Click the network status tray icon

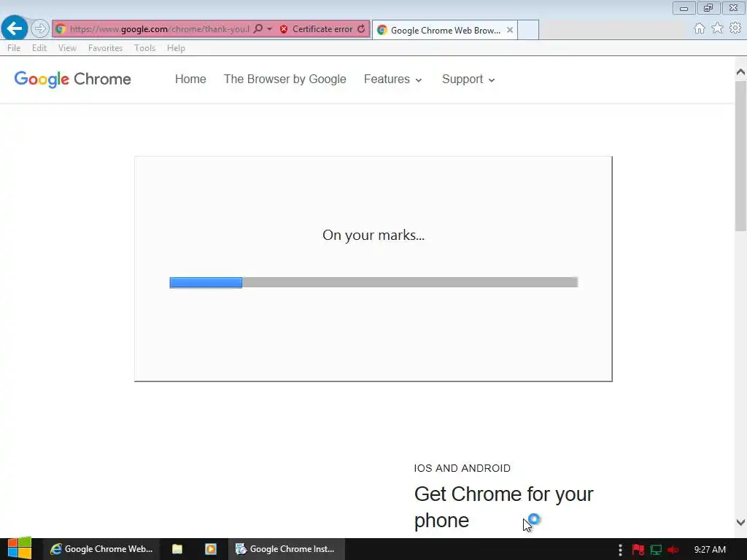click(656, 550)
